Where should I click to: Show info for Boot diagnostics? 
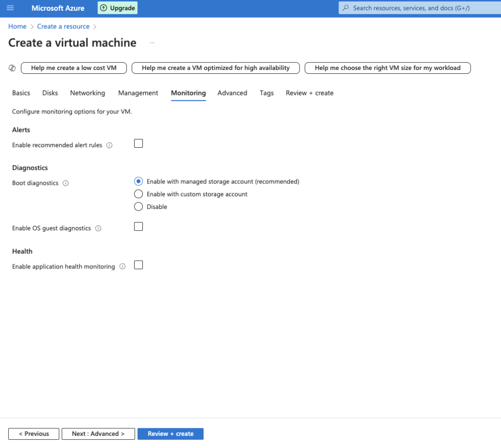pyautogui.click(x=66, y=183)
